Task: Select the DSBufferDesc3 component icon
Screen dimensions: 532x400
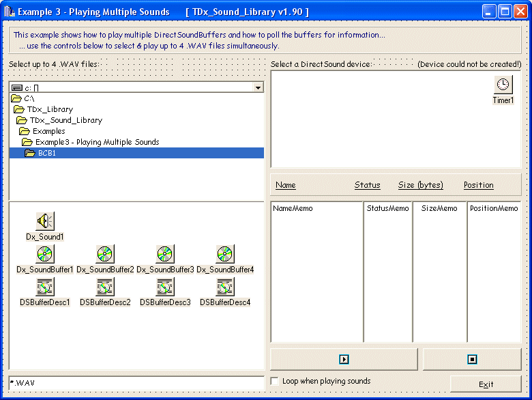Action: pos(165,287)
